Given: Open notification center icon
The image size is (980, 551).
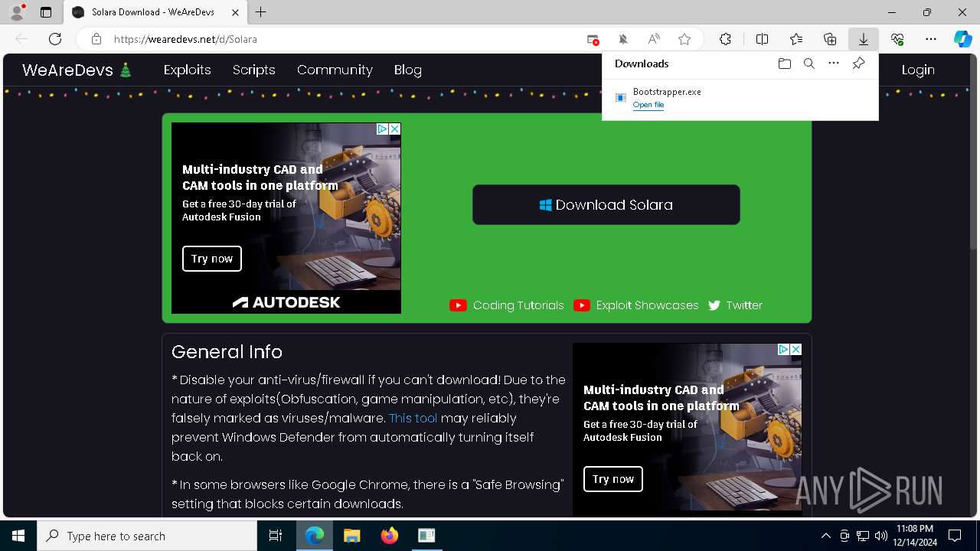Looking at the screenshot, I should pyautogui.click(x=955, y=536).
